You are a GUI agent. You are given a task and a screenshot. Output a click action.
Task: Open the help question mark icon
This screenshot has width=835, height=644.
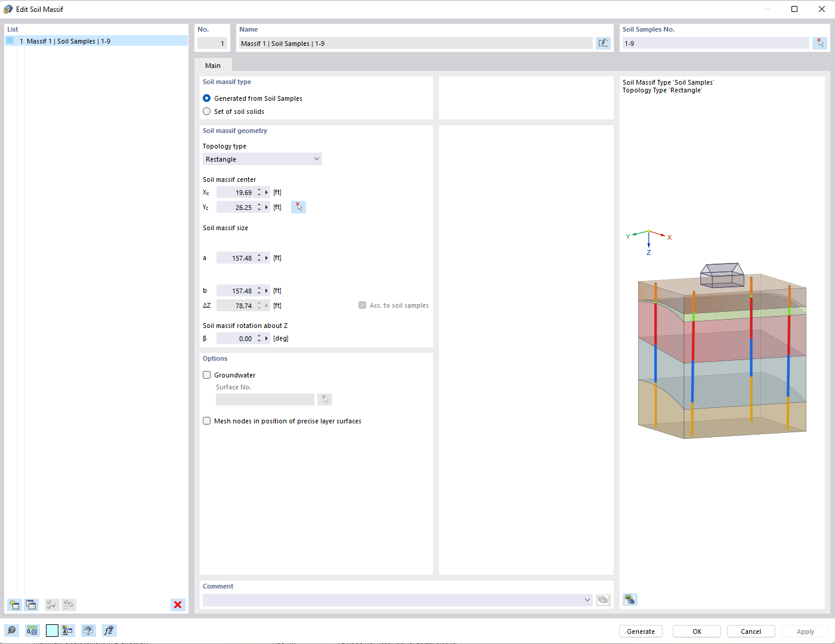[11, 630]
